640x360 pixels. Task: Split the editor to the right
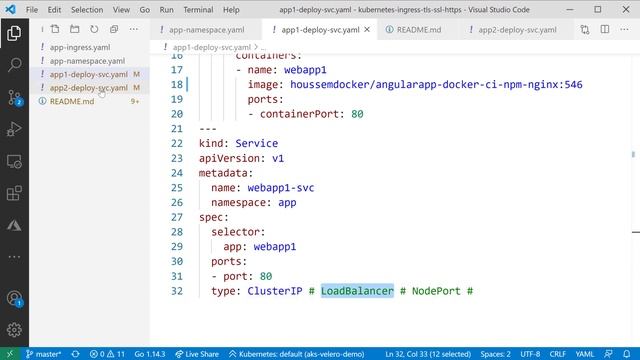605,29
